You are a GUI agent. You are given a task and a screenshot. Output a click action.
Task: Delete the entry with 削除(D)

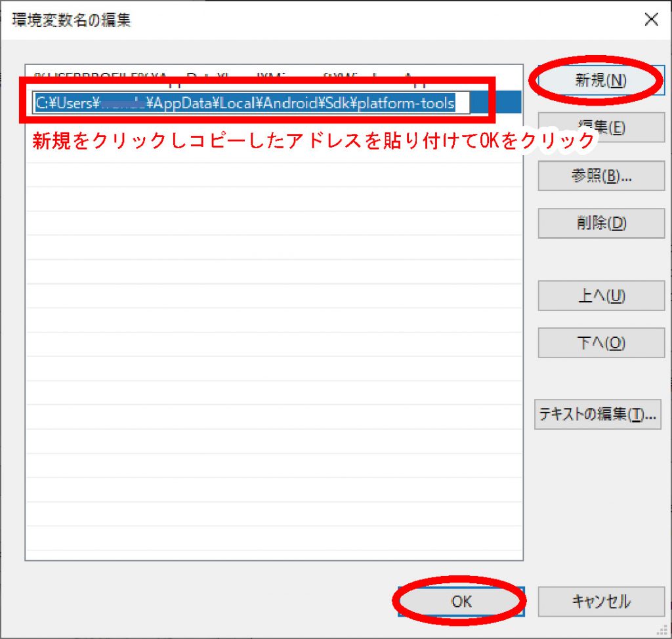[x=601, y=223]
